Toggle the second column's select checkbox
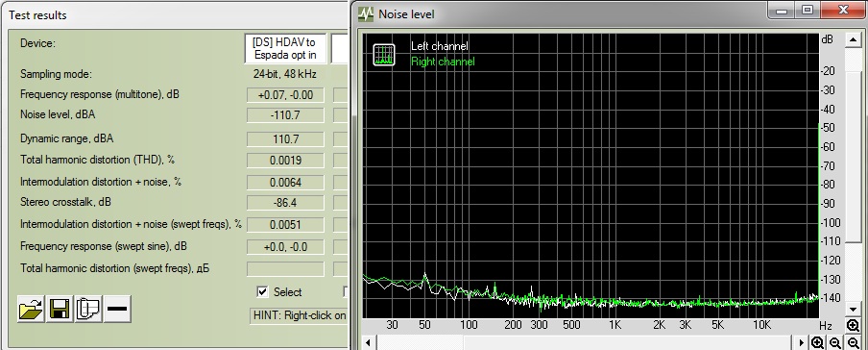Viewport: 868px width, 350px height. tap(345, 291)
